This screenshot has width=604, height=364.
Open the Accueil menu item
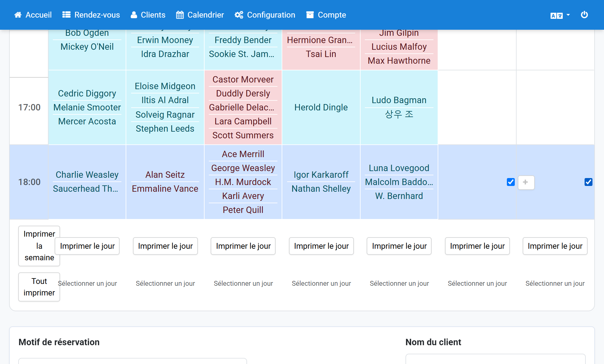click(33, 15)
